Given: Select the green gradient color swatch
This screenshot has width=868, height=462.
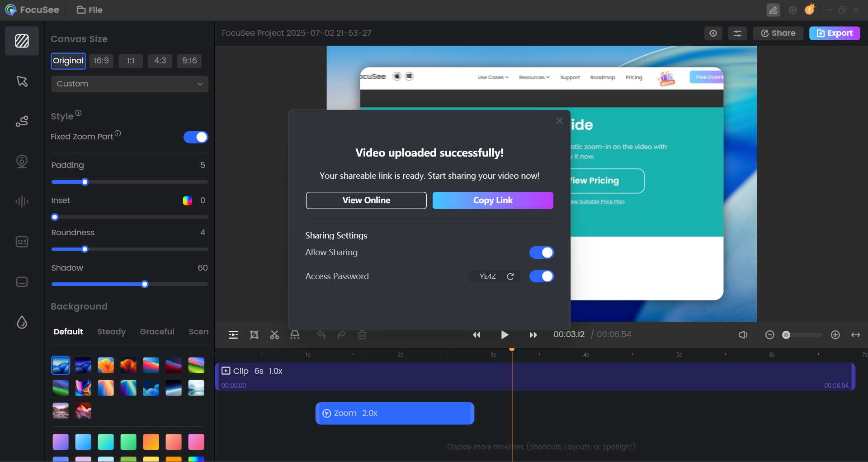Looking at the screenshot, I should 128,442.
